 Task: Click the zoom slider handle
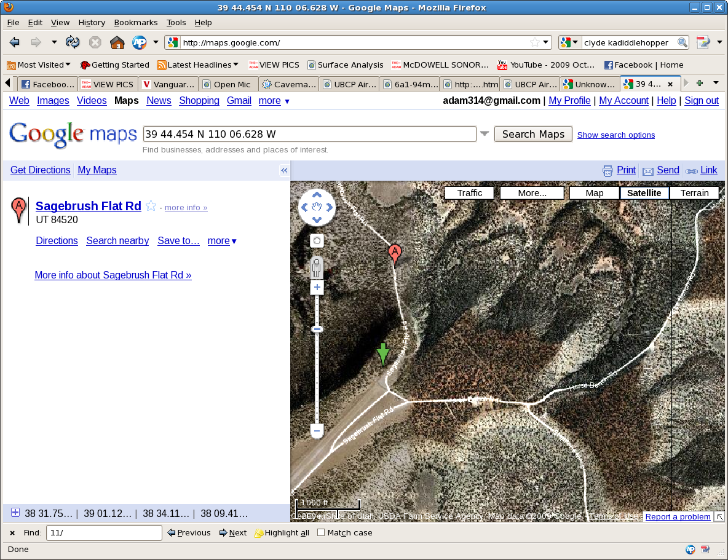pyautogui.click(x=317, y=329)
